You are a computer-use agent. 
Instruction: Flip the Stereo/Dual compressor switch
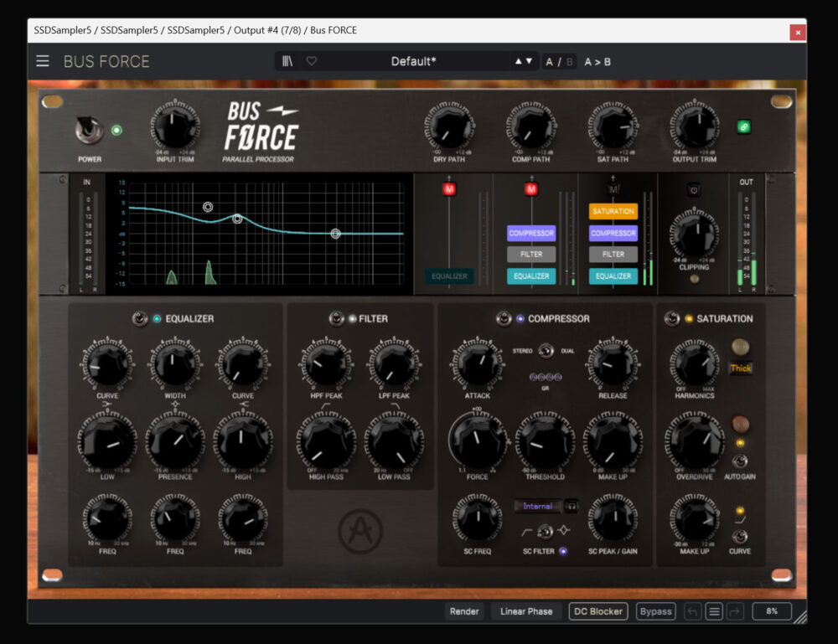pyautogui.click(x=546, y=351)
